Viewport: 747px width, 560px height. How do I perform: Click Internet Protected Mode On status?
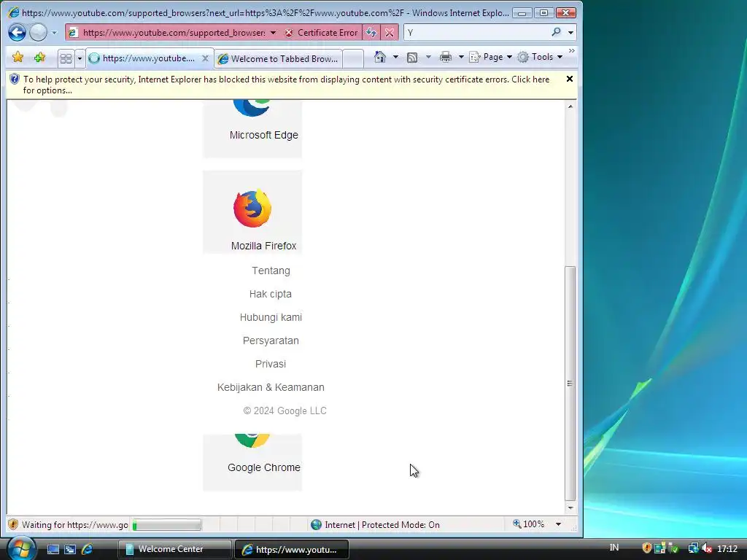pos(375,525)
